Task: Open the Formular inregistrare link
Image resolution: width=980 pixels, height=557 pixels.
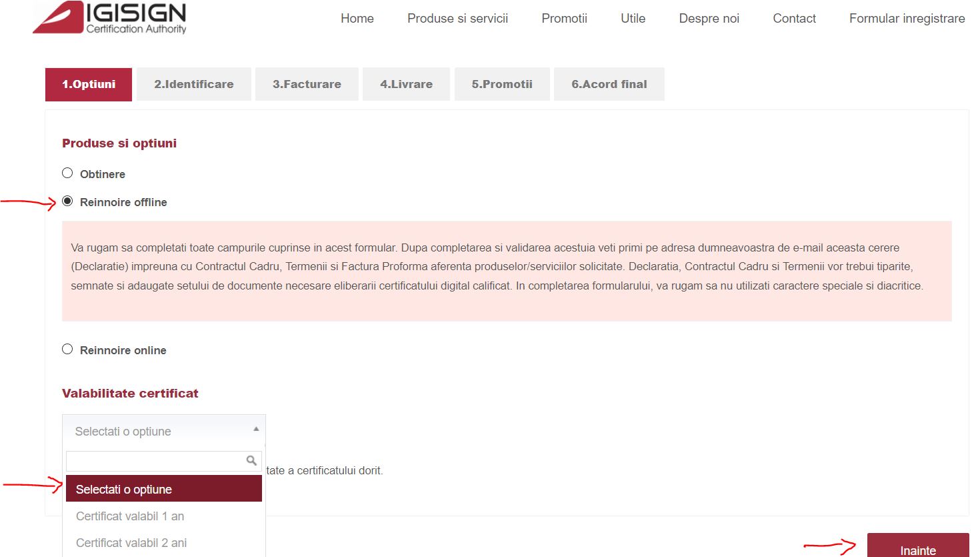Action: point(907,19)
